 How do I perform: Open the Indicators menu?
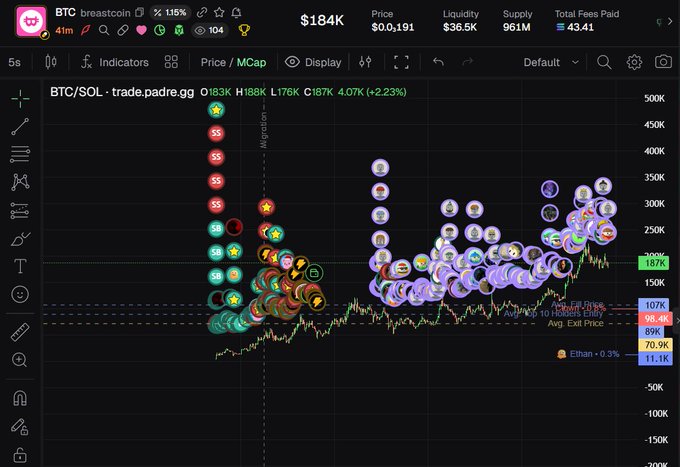115,62
